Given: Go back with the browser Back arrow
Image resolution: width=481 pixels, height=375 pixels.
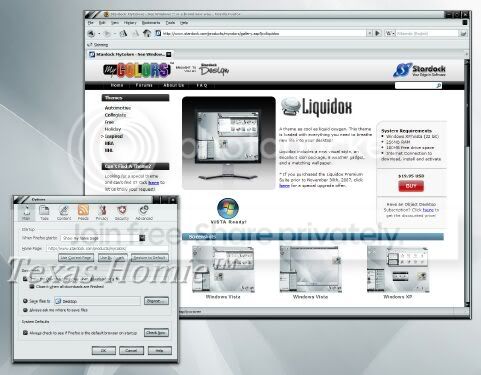Looking at the screenshot, I should point(91,33).
